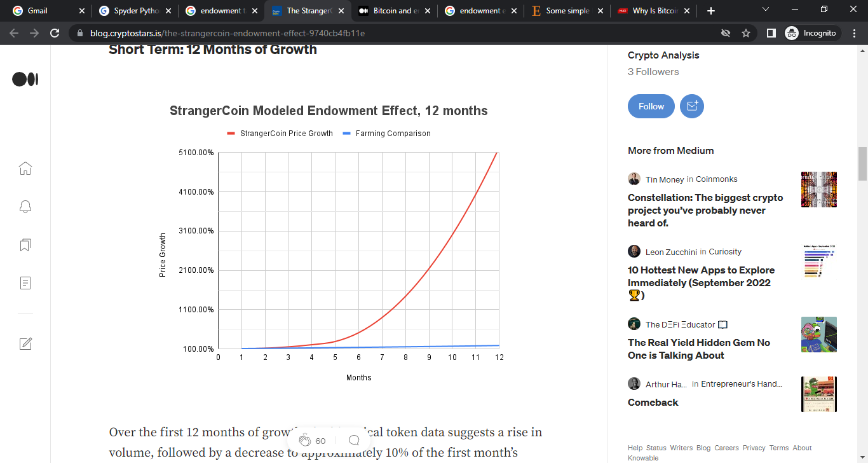The height and width of the screenshot is (463, 868).
Task: Open the browser side panel icon
Action: pos(771,33)
